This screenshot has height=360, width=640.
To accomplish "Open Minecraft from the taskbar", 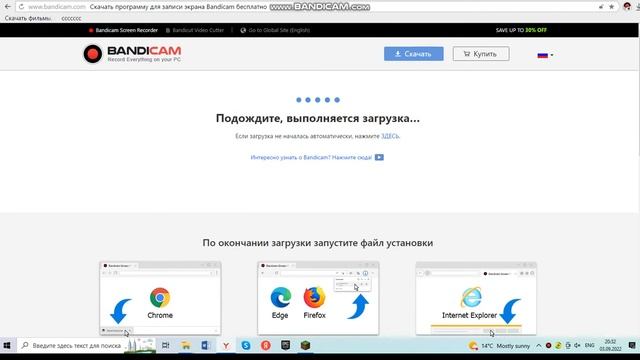I will click(305, 346).
